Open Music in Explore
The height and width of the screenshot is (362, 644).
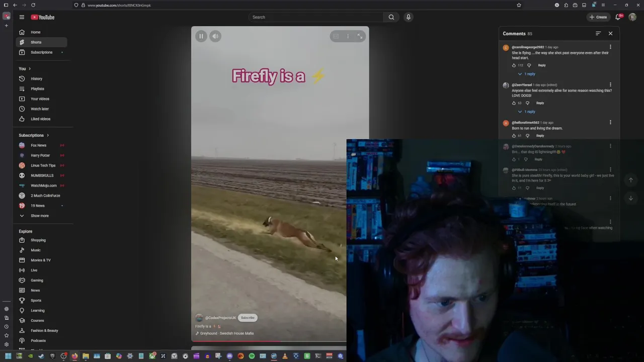click(x=40, y=250)
